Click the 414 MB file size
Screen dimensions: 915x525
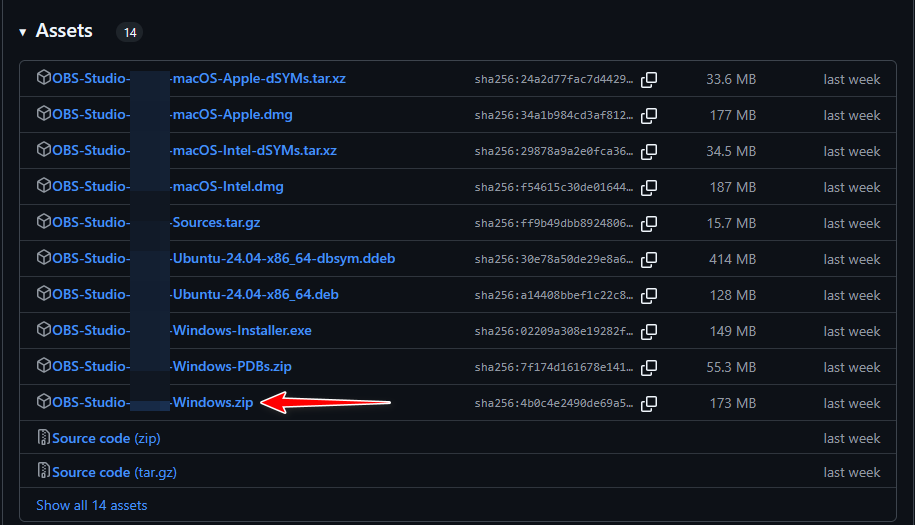click(x=733, y=260)
